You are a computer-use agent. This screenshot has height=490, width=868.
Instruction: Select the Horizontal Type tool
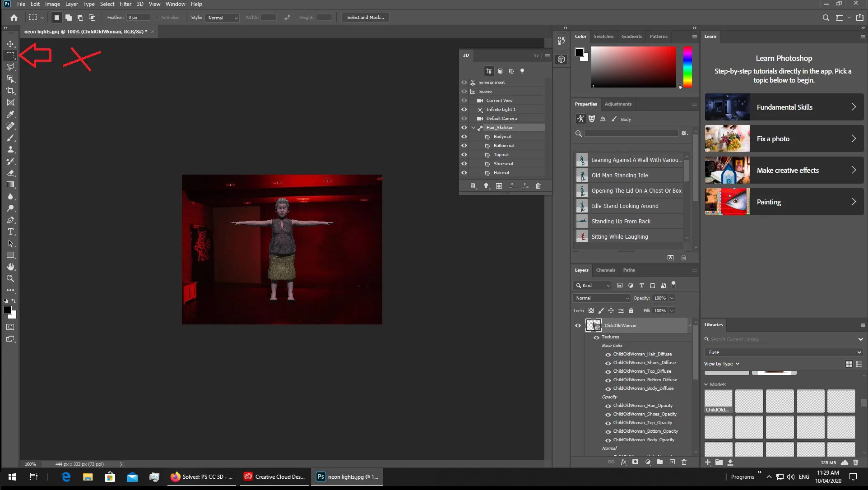(x=10, y=232)
